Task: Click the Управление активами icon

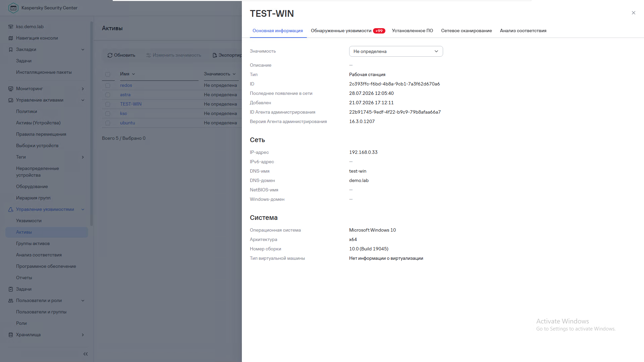Action: click(11, 100)
